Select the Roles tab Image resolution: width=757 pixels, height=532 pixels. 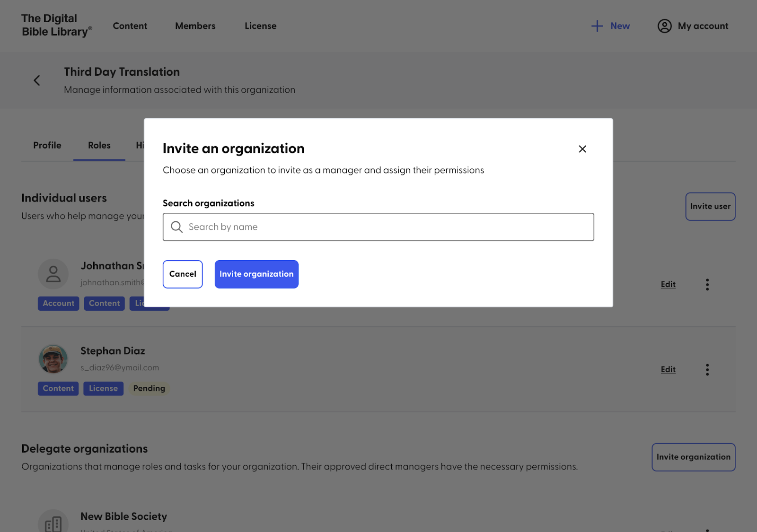tap(99, 145)
